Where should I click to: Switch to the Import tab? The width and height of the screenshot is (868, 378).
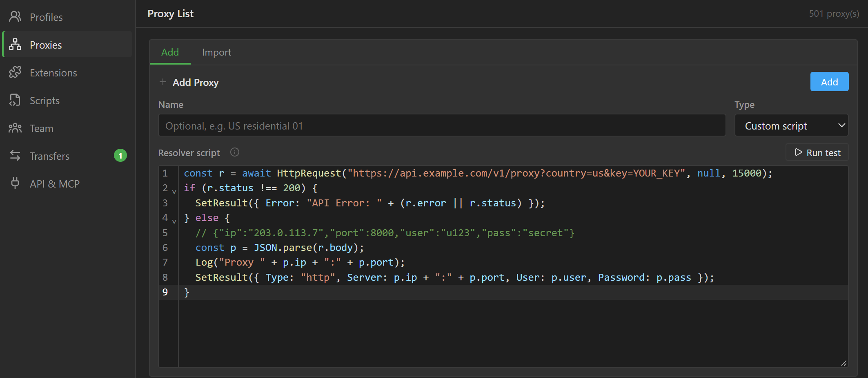tap(216, 52)
